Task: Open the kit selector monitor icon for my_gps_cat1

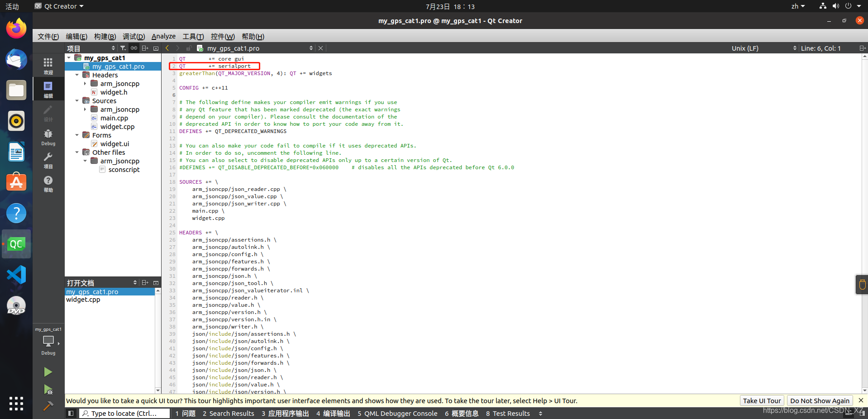Action: click(48, 341)
